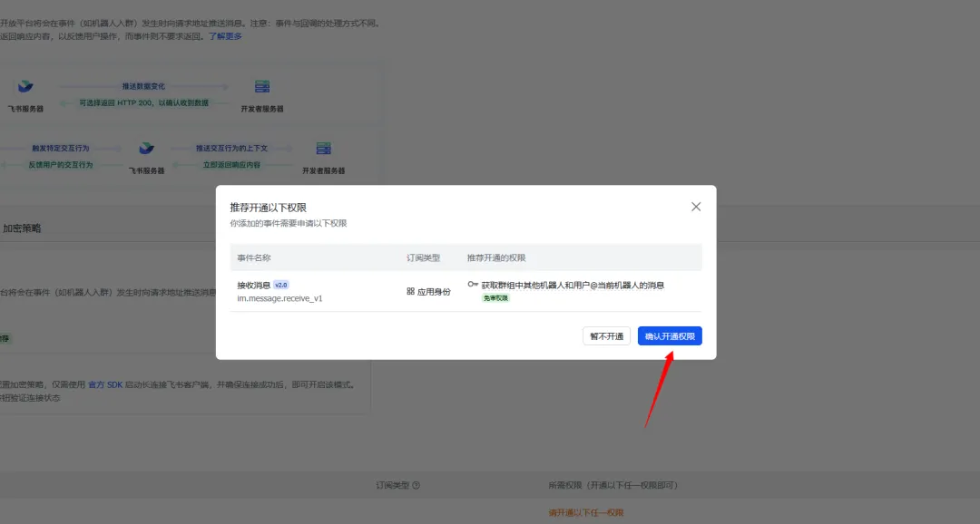Click the 请开通以下任一权限 warning text
The height and width of the screenshot is (524, 980).
point(586,513)
